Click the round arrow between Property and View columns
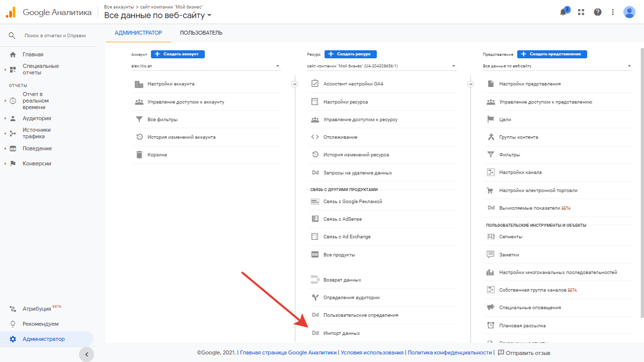This screenshot has width=644, height=362. point(471,84)
